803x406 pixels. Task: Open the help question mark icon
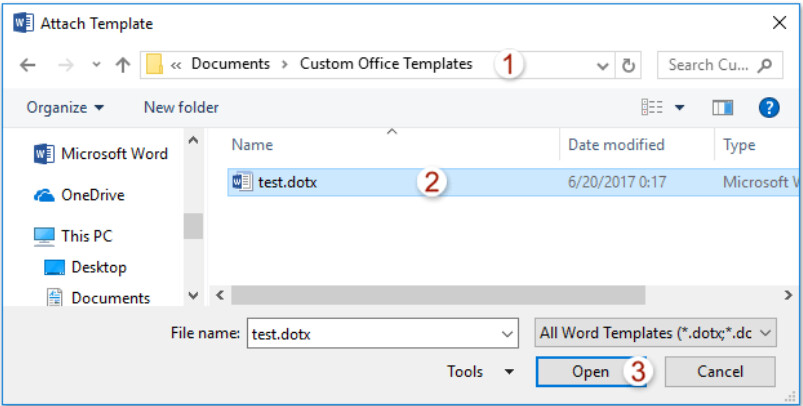point(769,107)
